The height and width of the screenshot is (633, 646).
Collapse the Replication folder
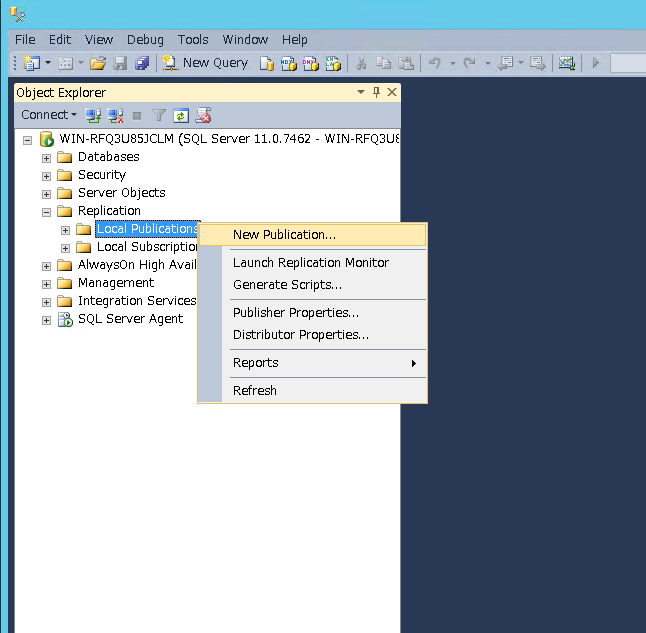(x=46, y=212)
